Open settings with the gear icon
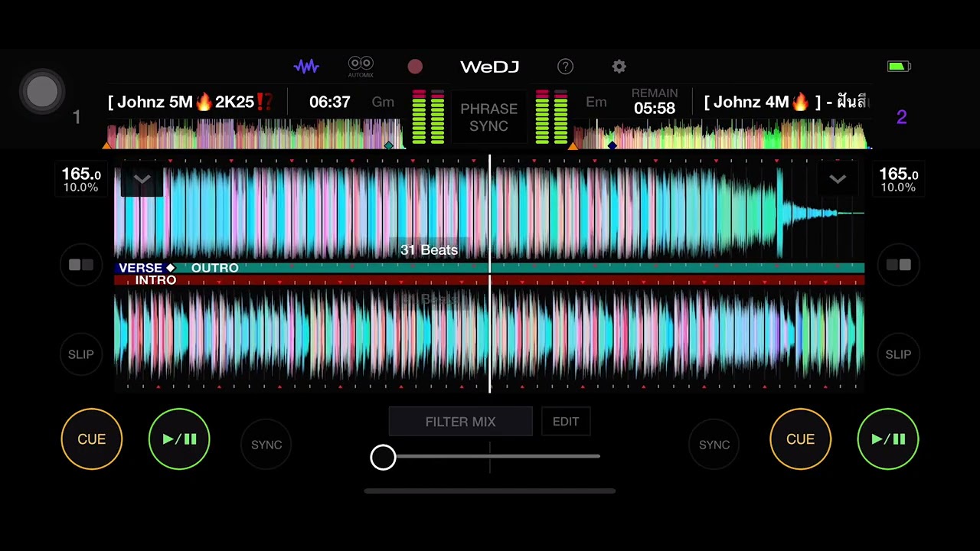This screenshot has width=980, height=551. (619, 67)
